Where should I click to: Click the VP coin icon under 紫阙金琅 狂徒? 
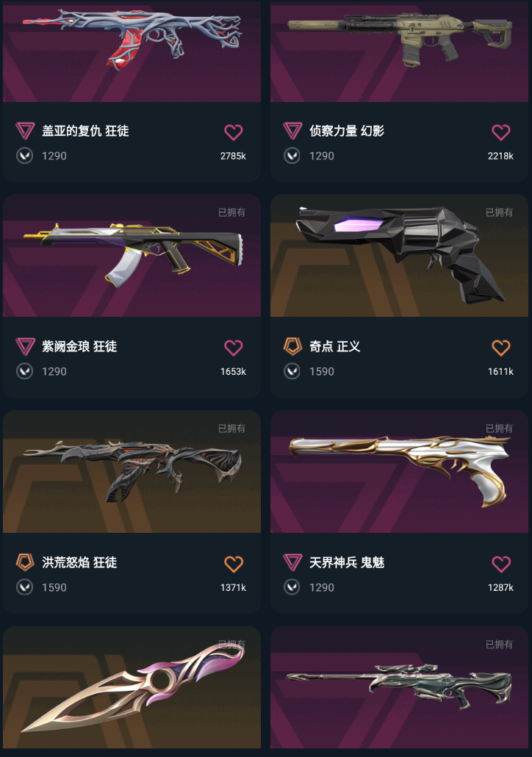click(25, 371)
